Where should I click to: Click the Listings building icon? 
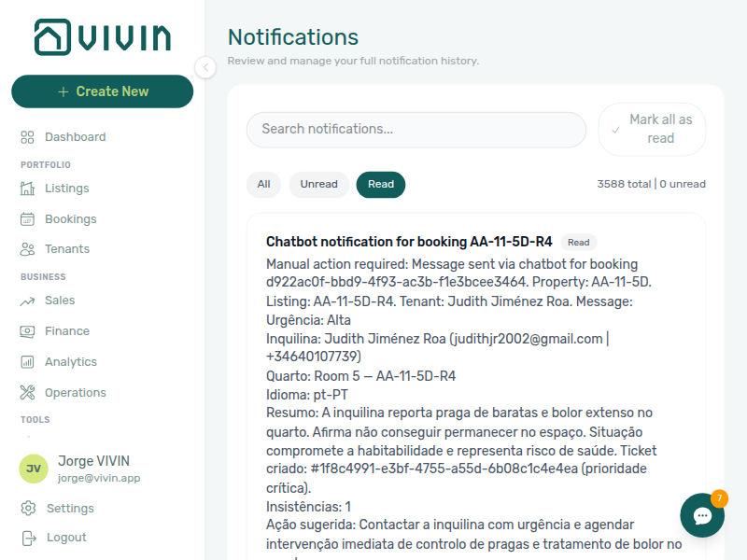(27, 189)
